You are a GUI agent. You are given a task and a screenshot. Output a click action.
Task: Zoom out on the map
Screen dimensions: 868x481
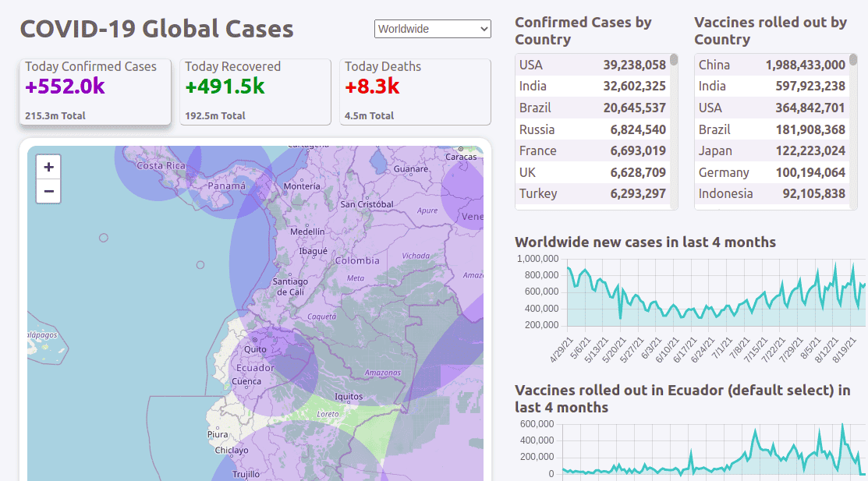point(48,191)
